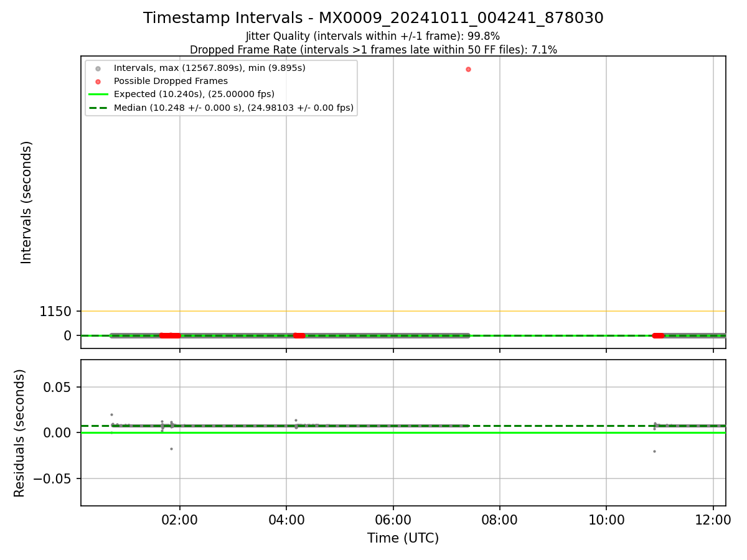
Task: Click legend entry 'Median (10.248 +/- 0.000 s)'
Action: pos(233,108)
